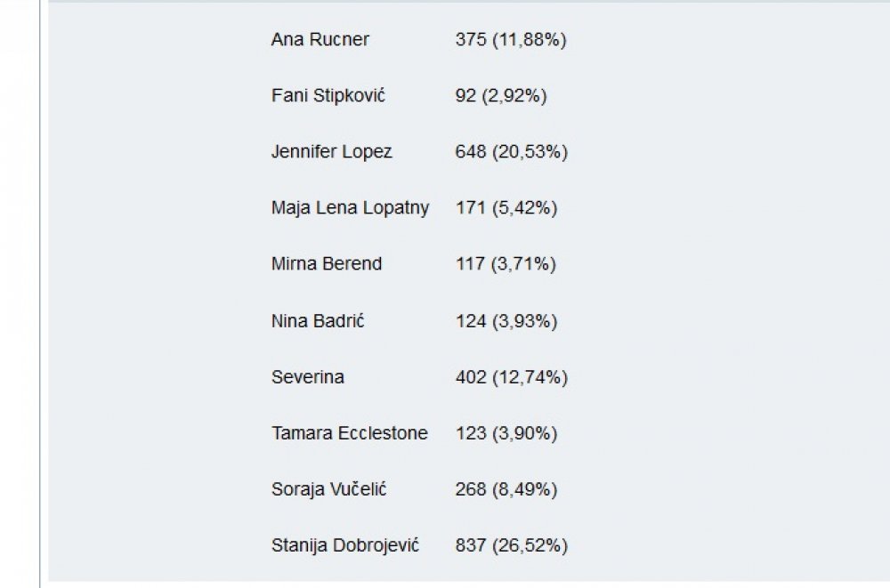Click the Severina poll option

308,377
